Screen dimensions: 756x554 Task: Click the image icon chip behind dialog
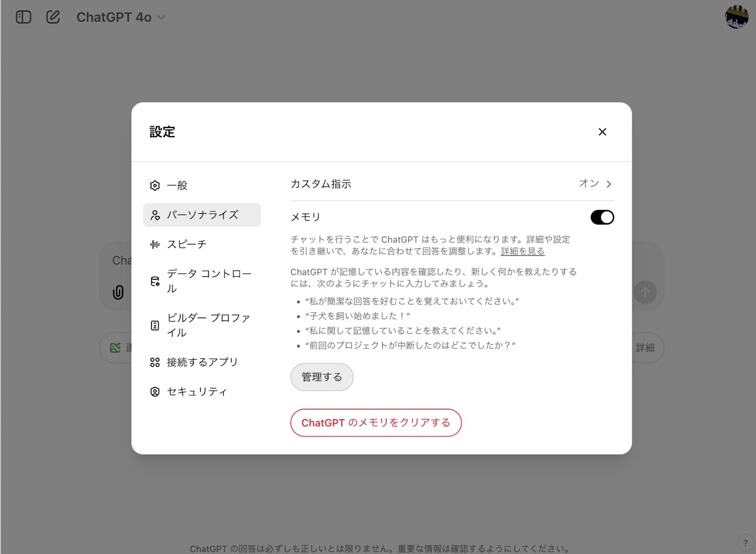click(115, 348)
